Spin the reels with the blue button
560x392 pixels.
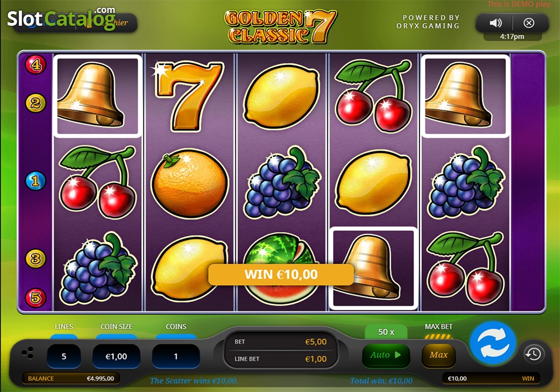pos(493,342)
